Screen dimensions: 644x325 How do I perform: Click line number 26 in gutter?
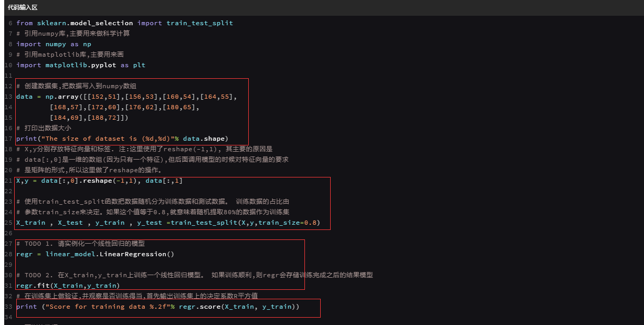tap(8, 233)
